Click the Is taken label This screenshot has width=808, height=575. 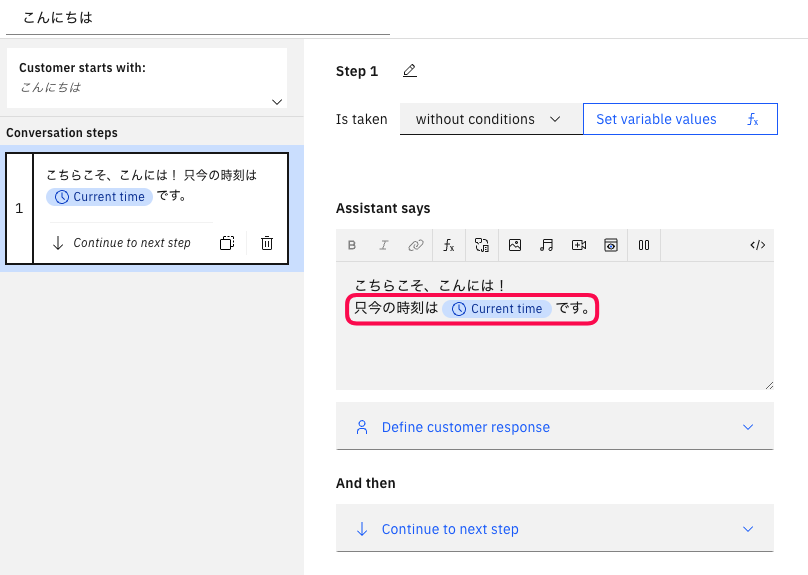point(361,119)
